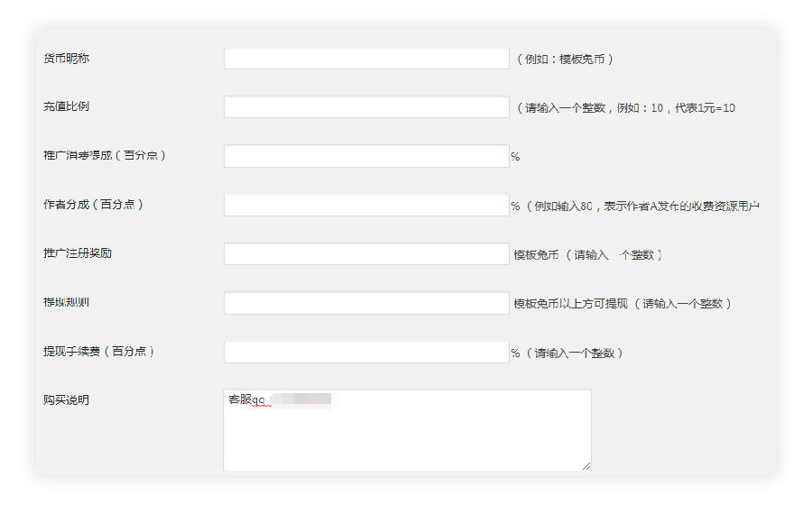Click the 推广注册奖励 label

tap(78, 253)
